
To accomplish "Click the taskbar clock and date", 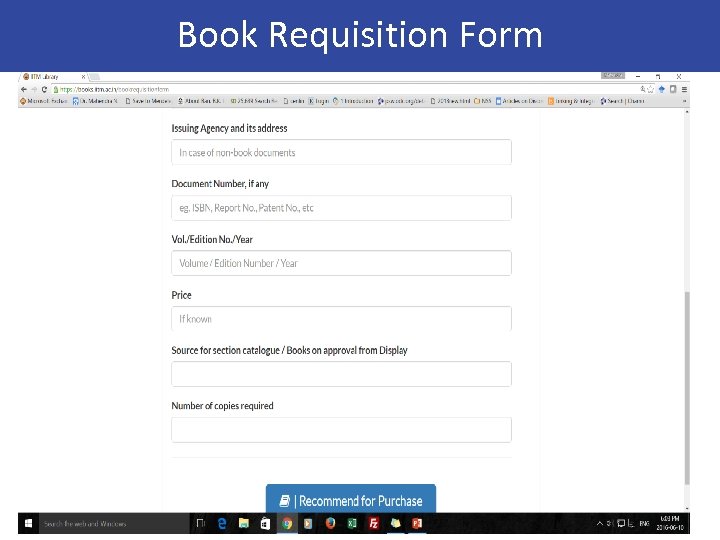I will pyautogui.click(x=670, y=523).
